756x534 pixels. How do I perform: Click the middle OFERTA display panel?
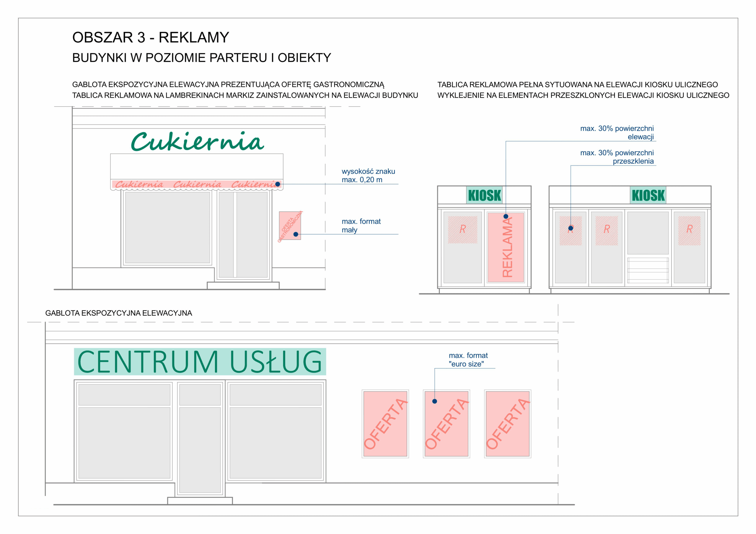(447, 424)
